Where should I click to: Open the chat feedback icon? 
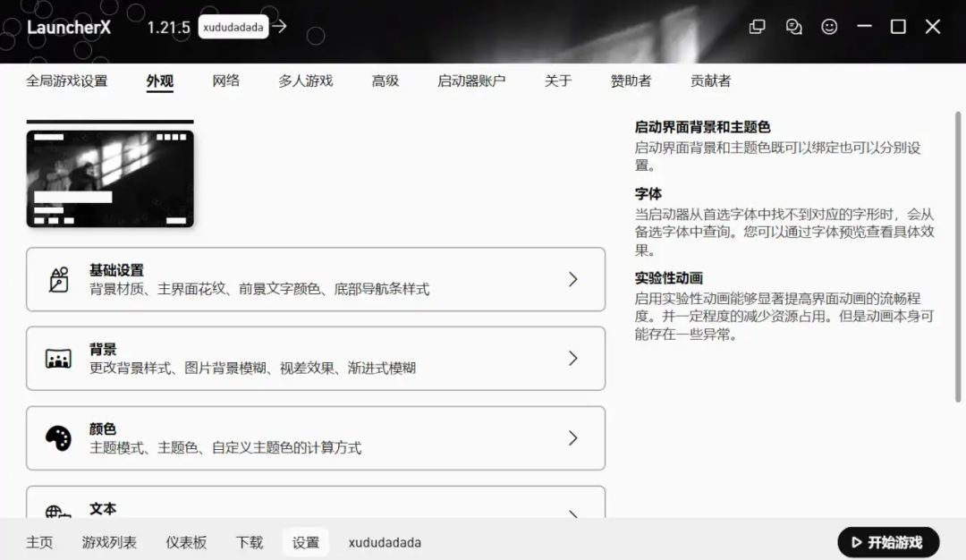click(x=793, y=27)
